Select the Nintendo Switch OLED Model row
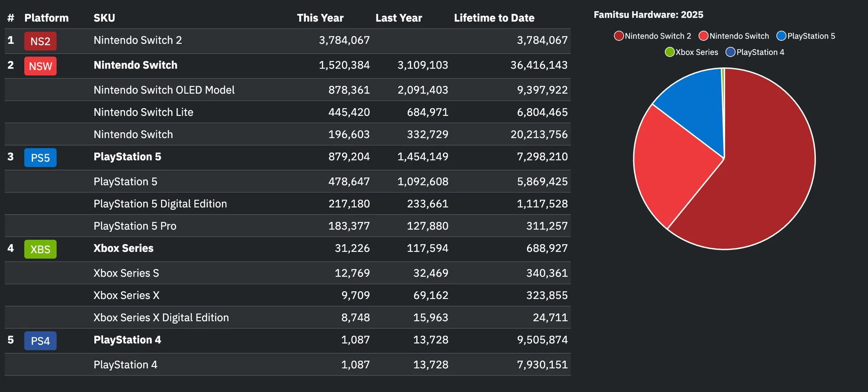This screenshot has width=868, height=392. coord(164,90)
